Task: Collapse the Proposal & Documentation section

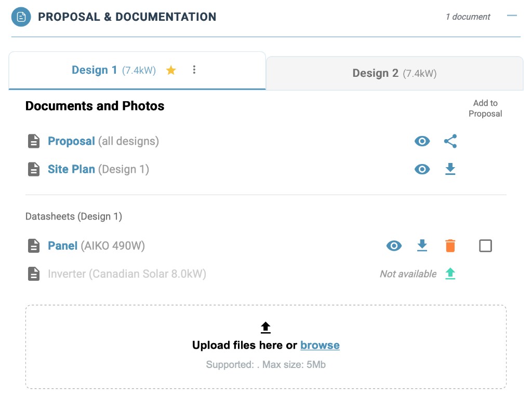Action: pos(512,16)
